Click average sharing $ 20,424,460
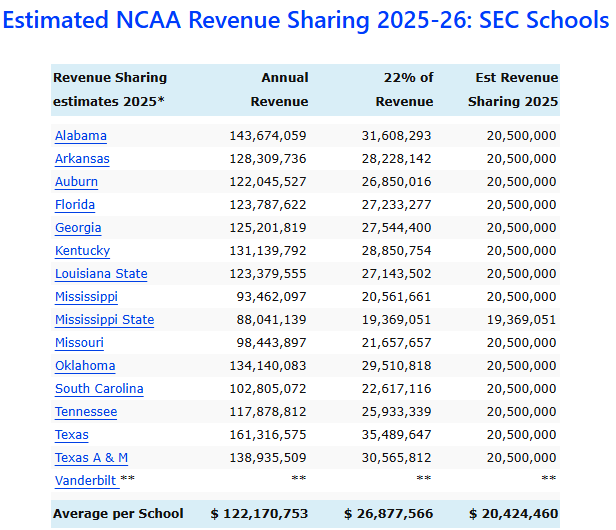 click(x=513, y=514)
